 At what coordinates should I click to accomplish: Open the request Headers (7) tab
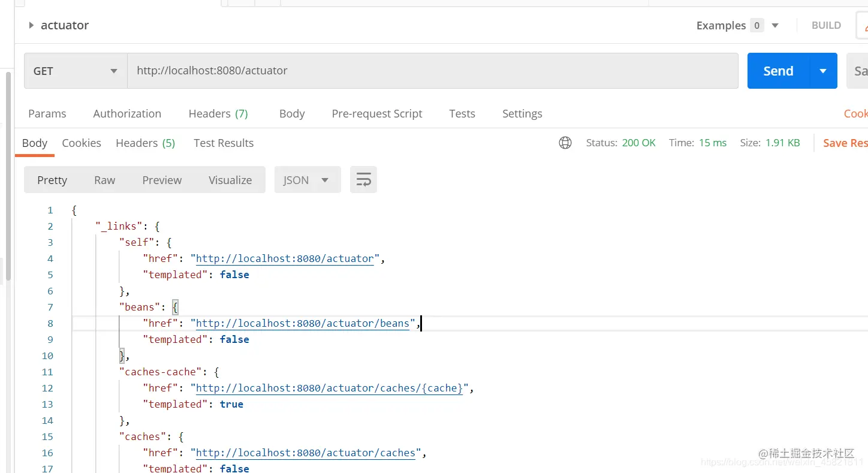point(218,113)
